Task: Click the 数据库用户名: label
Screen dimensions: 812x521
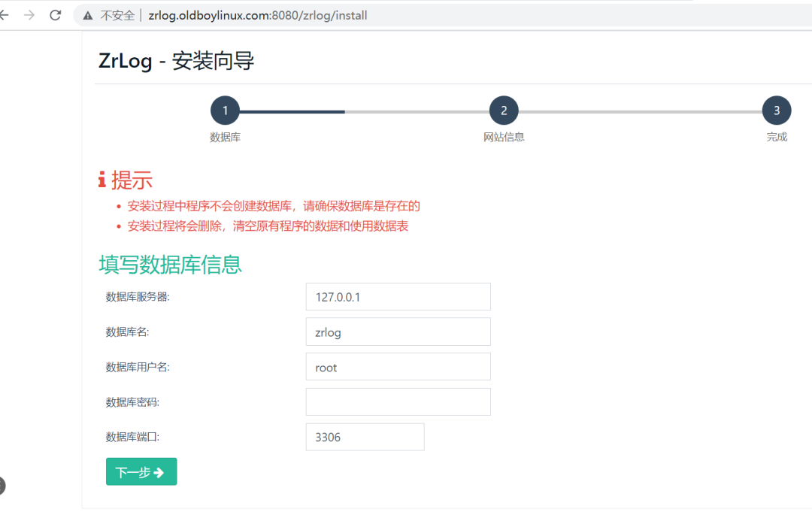Action: [138, 367]
